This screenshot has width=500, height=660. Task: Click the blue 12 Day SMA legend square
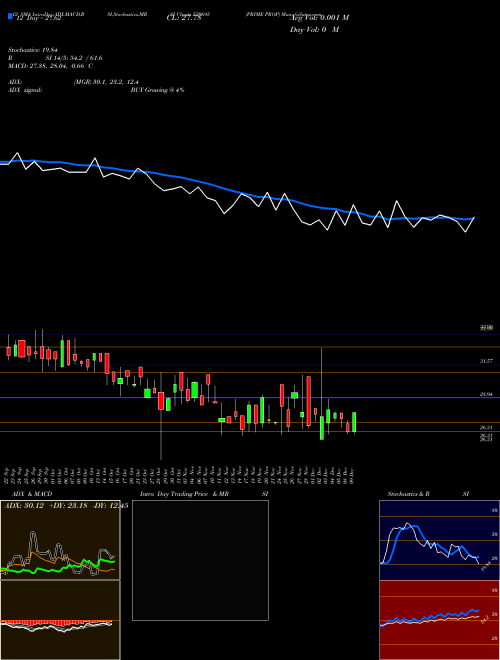[11, 16]
